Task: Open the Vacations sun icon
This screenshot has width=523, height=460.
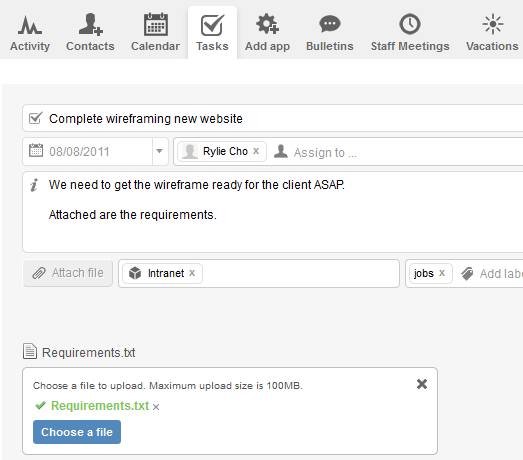Action: point(493,24)
